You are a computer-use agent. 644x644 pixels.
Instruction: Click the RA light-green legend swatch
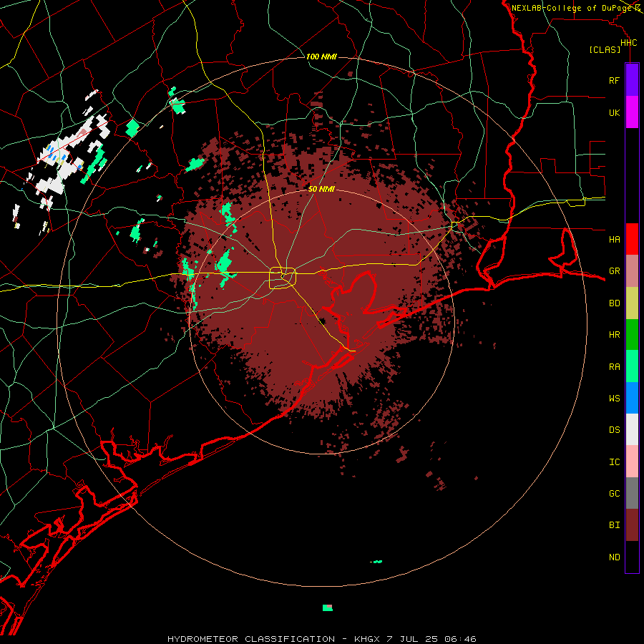click(632, 366)
